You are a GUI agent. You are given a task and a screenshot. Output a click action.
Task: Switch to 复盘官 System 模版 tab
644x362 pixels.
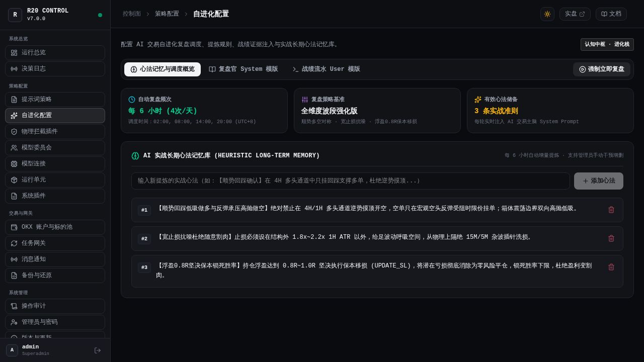[x=244, y=69]
